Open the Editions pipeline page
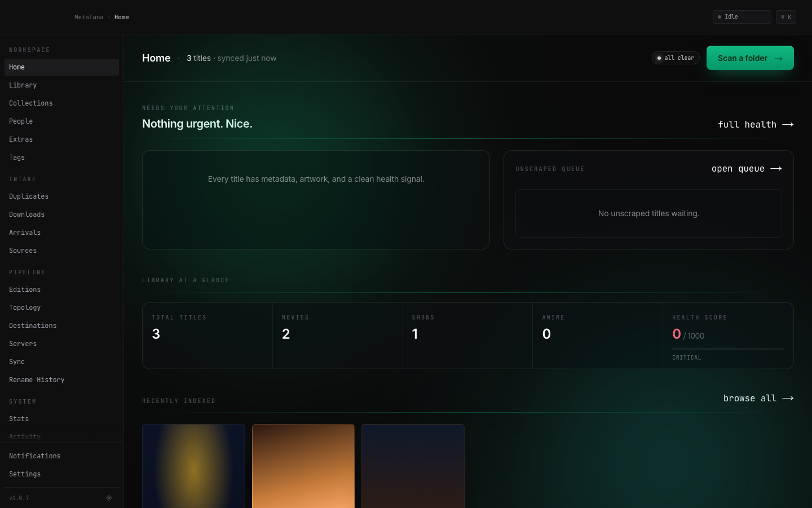Viewport: 812px width, 508px height. coord(61,290)
